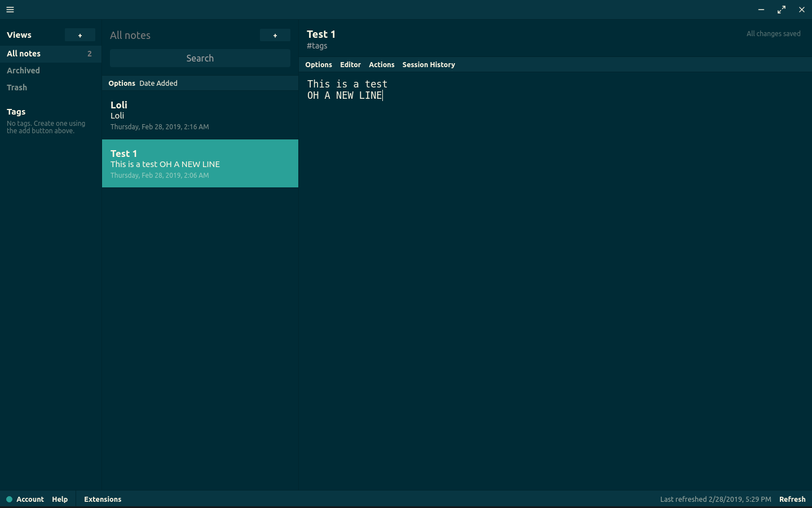Toggle fullscreen with the expand icon
Viewport: 812px width, 508px height.
coord(782,10)
